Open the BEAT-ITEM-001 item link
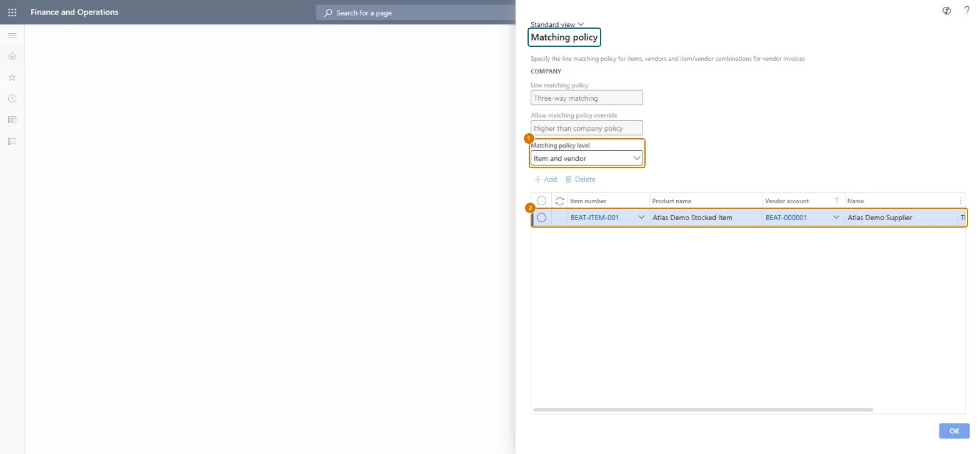Screen dimensions: 980x454 [x=594, y=218]
